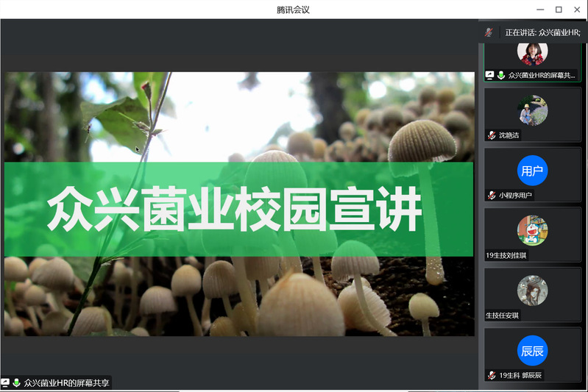Click the name label 众兴菌业HR的屏幕共... in the participant tile
This screenshot has width=588, height=392.
tap(542, 75)
